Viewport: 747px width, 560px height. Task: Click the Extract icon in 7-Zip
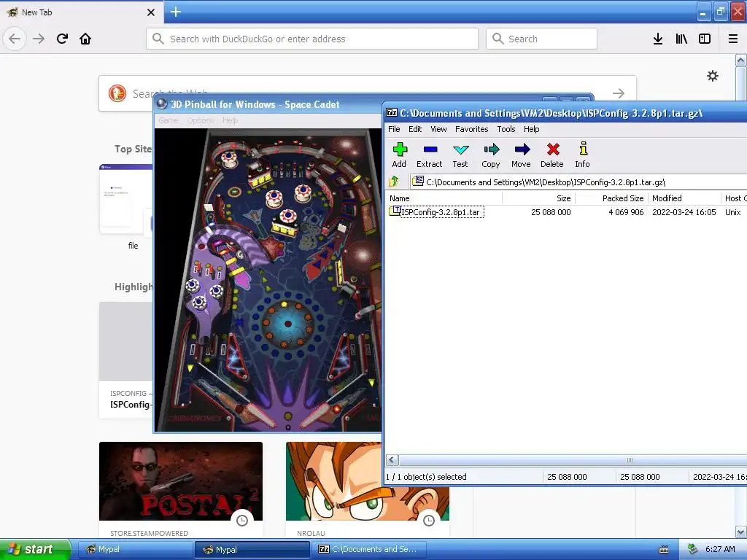tap(429, 155)
